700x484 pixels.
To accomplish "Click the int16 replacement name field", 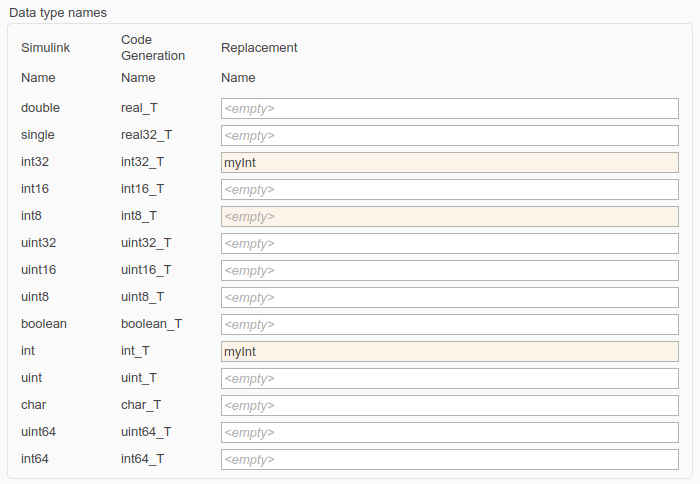I will [x=449, y=189].
